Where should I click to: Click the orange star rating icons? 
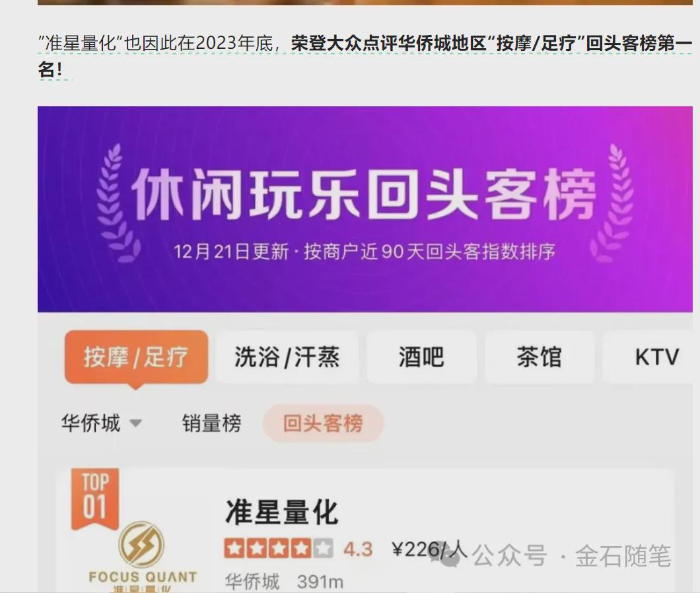[279, 549]
